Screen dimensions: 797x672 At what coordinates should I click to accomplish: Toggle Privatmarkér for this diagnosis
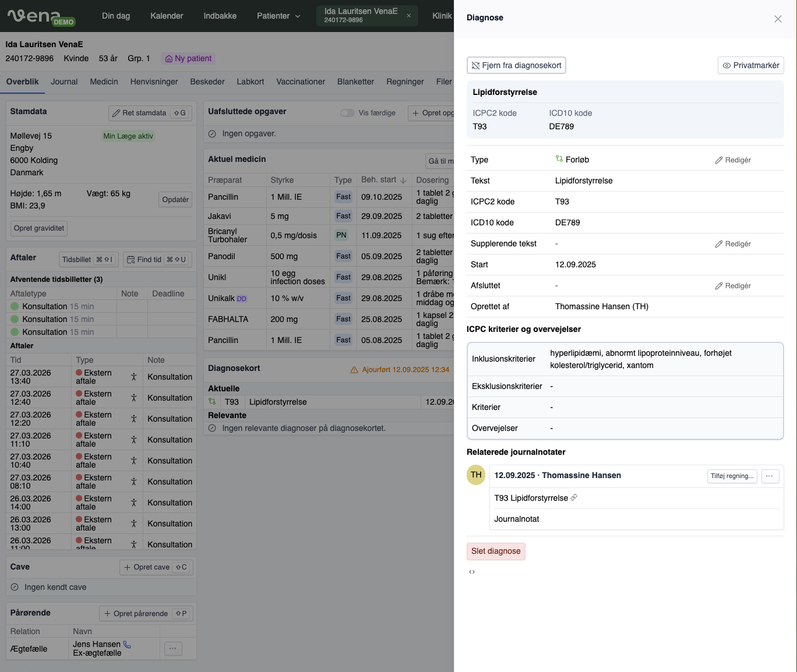(x=750, y=65)
